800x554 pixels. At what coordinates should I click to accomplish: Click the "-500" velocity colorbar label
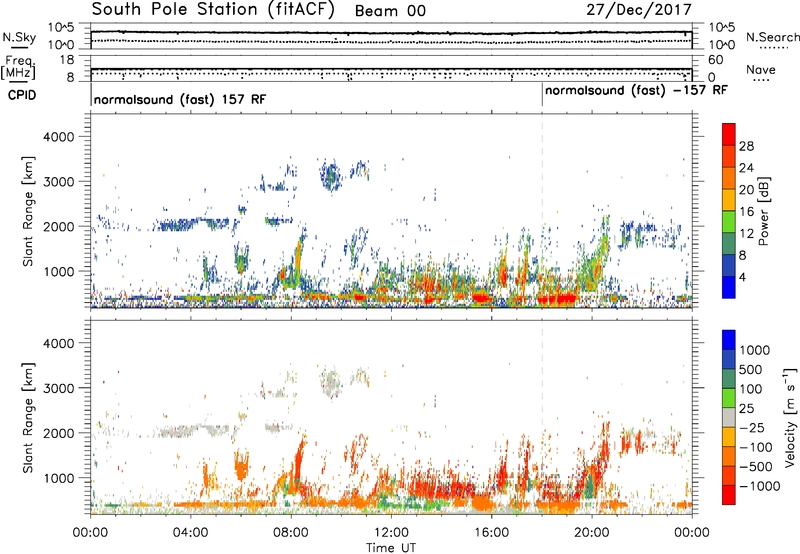(755, 467)
